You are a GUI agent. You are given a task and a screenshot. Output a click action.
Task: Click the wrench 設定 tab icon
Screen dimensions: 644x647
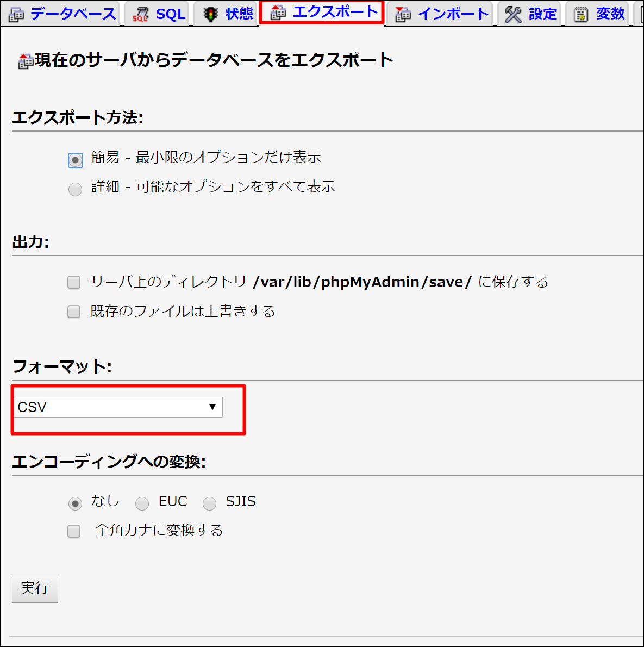(513, 15)
